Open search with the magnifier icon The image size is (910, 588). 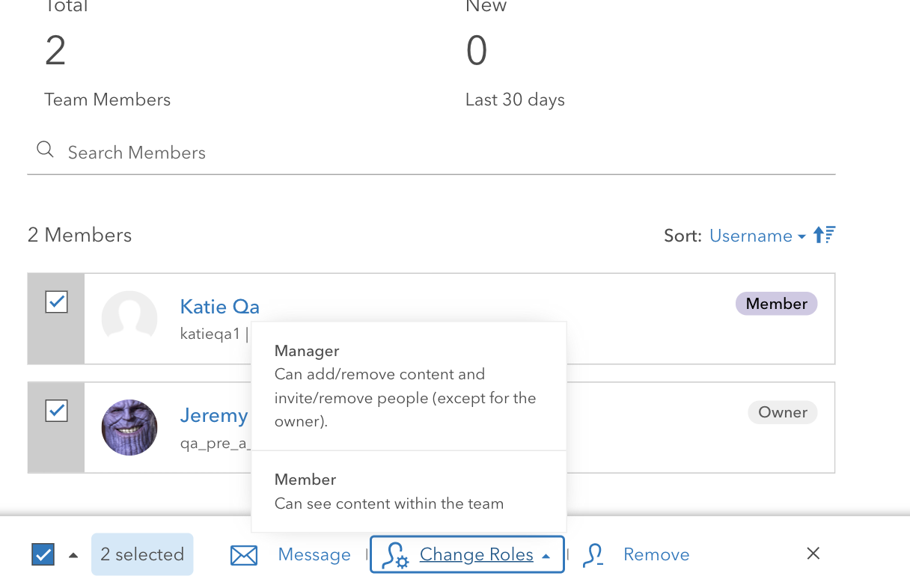click(x=45, y=149)
